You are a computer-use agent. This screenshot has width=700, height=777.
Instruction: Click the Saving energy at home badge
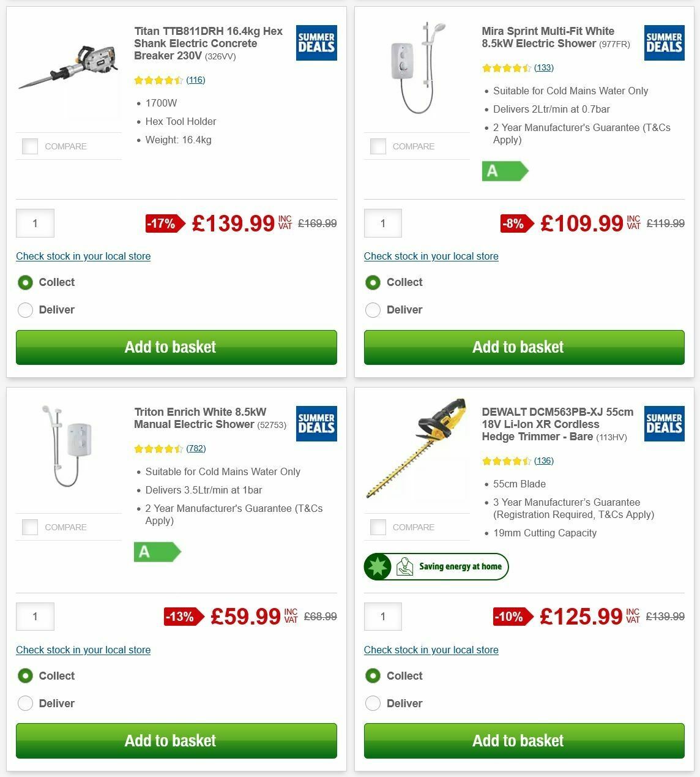click(x=436, y=566)
